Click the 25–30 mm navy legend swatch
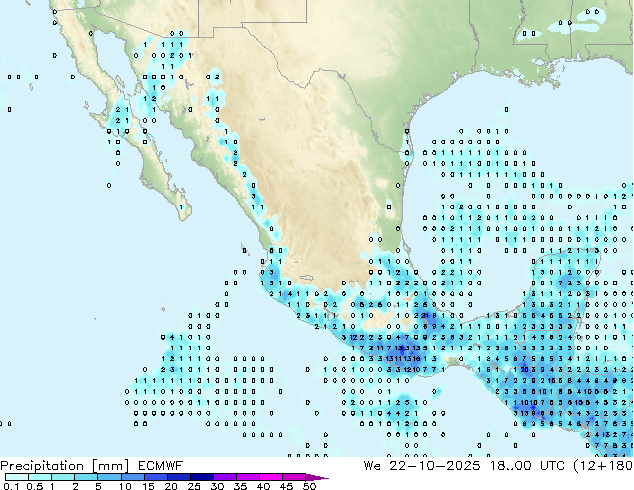Screen dimensions: 634x490 pyautogui.click(x=202, y=477)
